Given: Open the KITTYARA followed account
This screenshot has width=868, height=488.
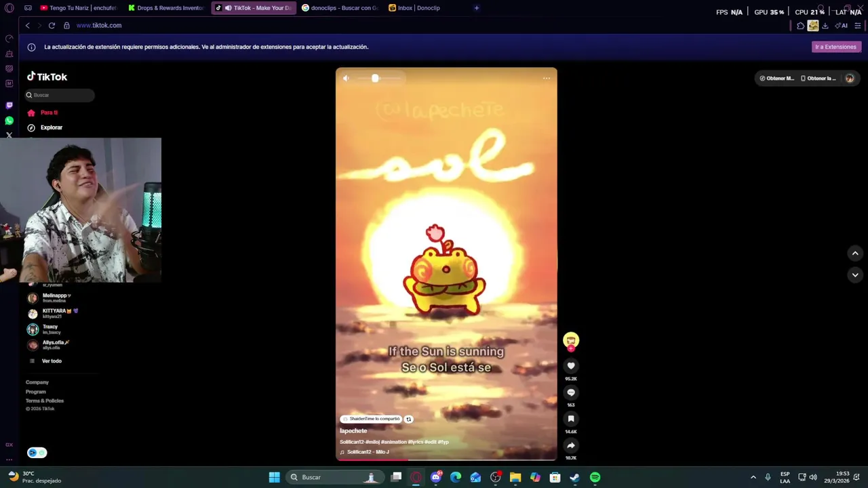Looking at the screenshot, I should pos(53,313).
